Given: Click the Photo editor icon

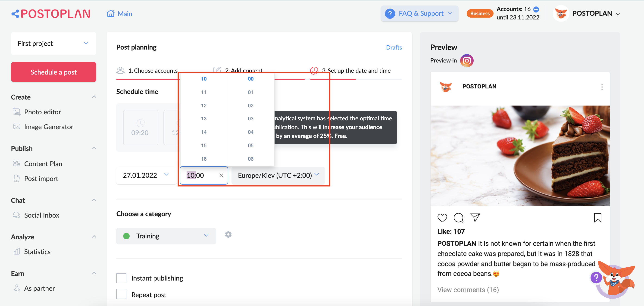Looking at the screenshot, I should tap(16, 112).
